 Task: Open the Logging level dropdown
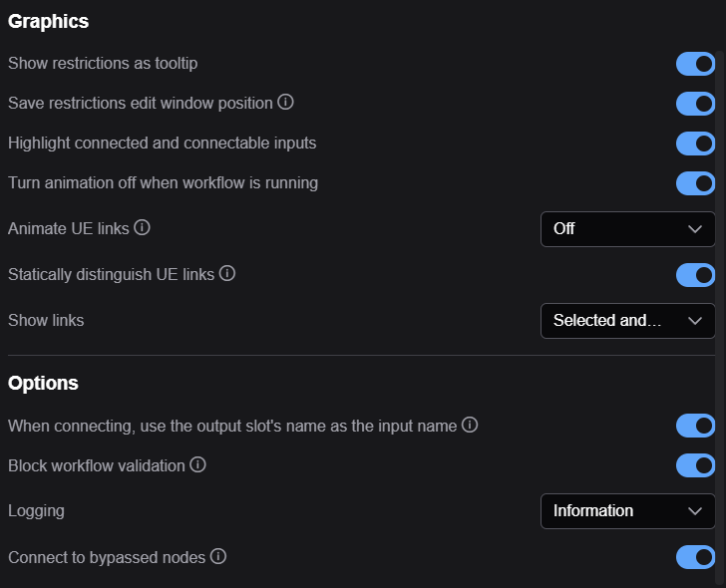coord(628,511)
